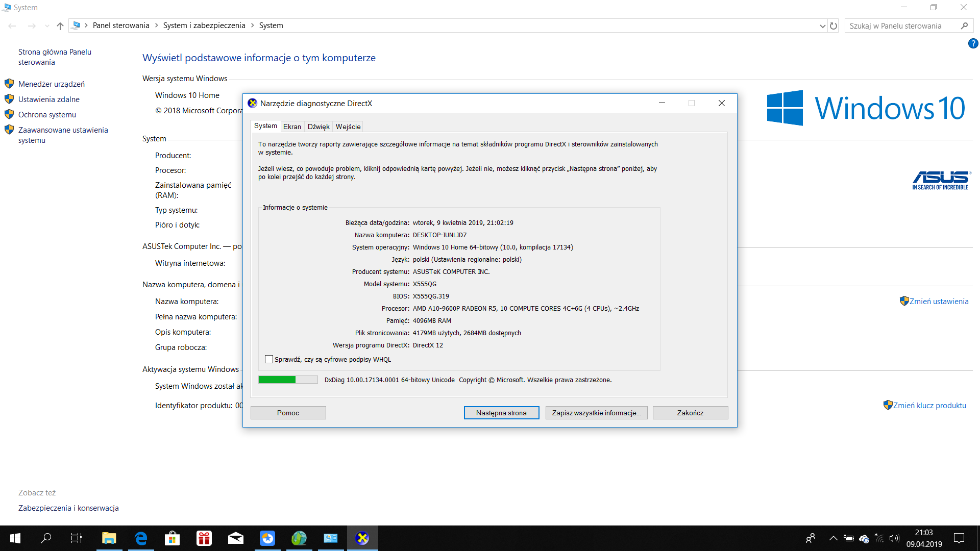Click the Zakończ button
Viewport: 980px width, 551px height.
(x=690, y=413)
